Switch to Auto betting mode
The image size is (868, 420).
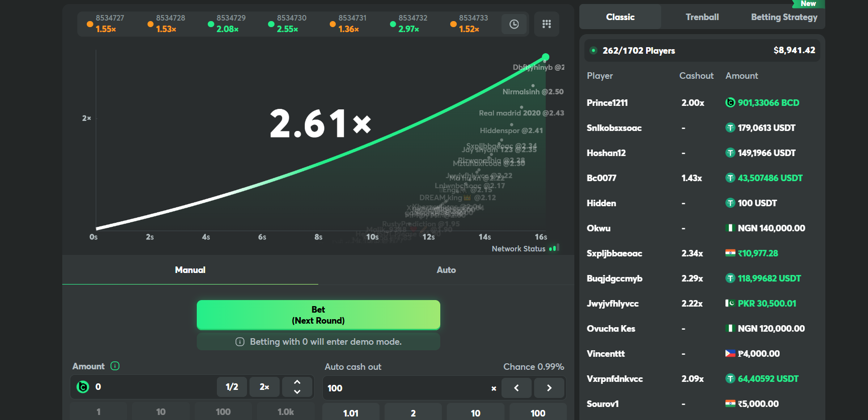[446, 270]
